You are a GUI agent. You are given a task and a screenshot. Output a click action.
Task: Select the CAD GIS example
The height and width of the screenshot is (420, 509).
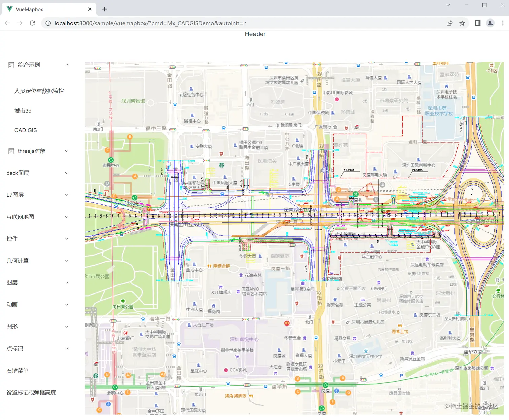click(x=26, y=130)
